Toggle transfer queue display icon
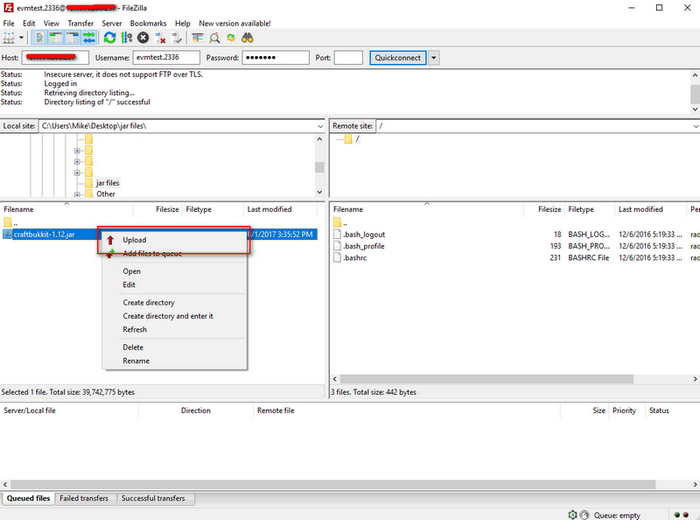 click(x=89, y=38)
